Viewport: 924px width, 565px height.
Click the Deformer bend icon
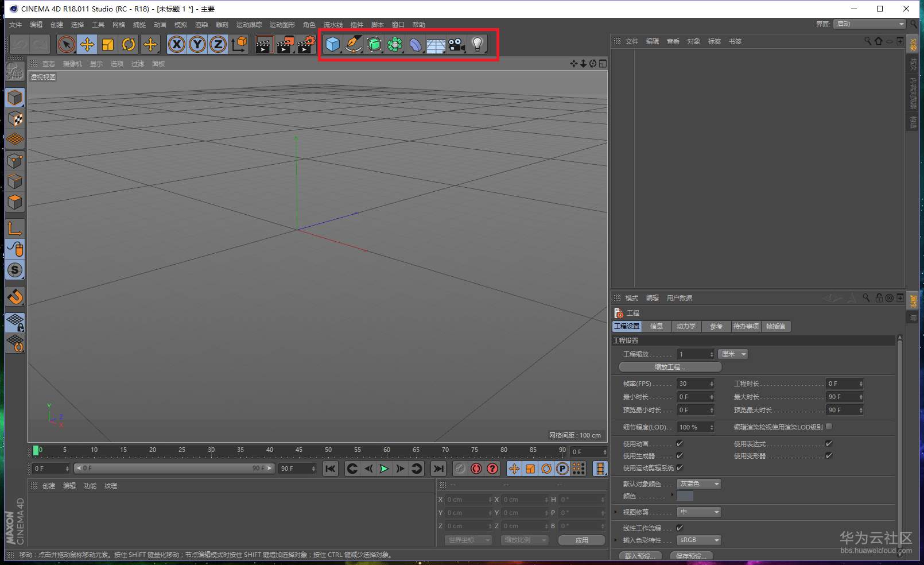415,44
